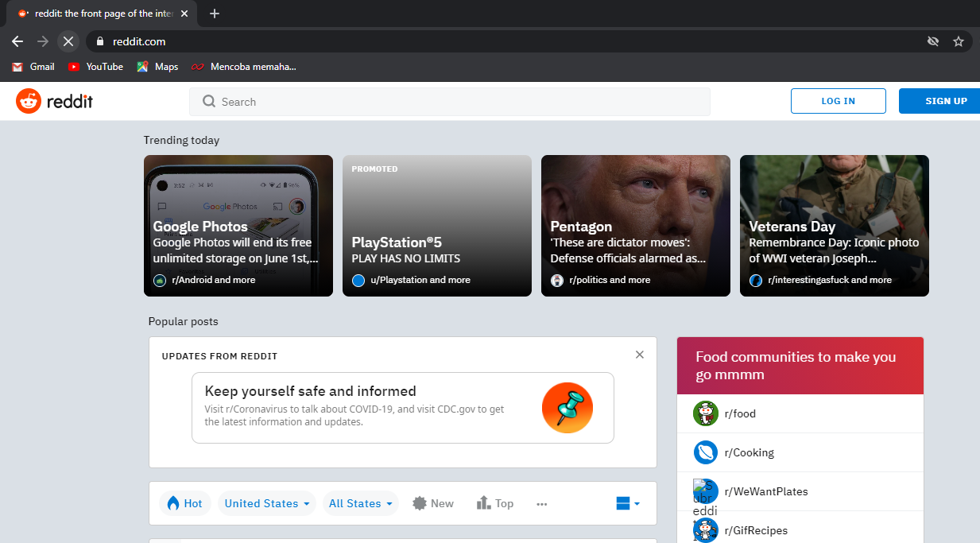Click the r/food community icon
This screenshot has height=543, width=980.
[x=706, y=413]
